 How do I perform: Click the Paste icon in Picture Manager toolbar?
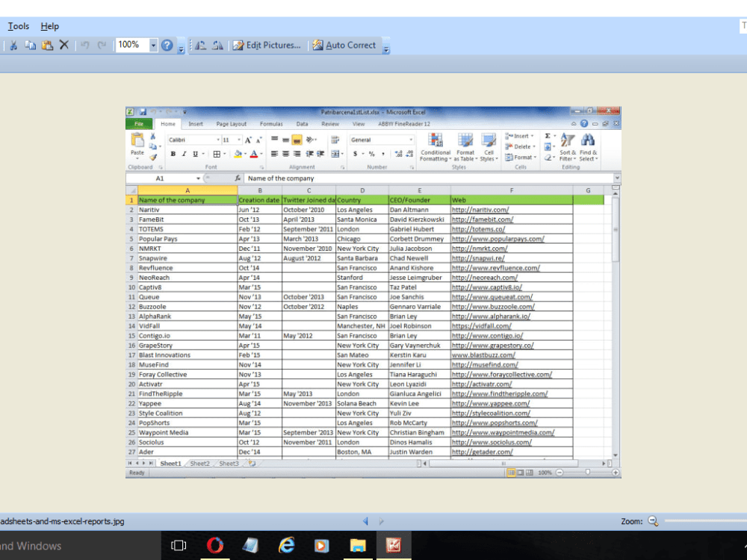[46, 46]
